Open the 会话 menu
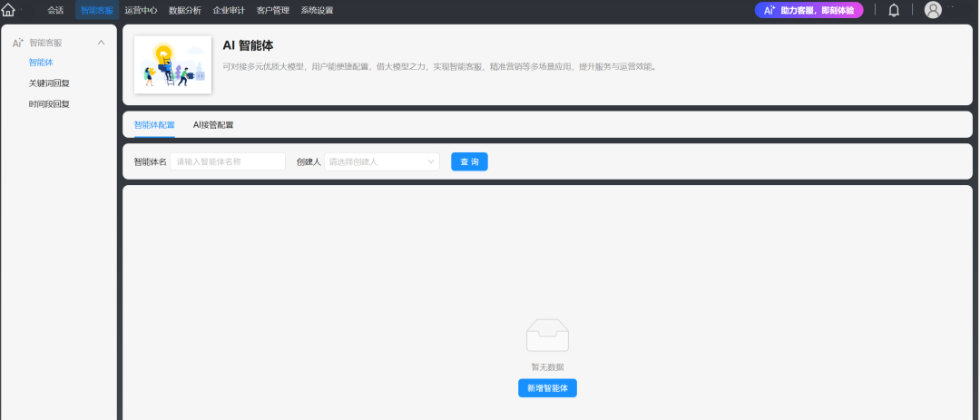The image size is (980, 420). [x=55, y=11]
